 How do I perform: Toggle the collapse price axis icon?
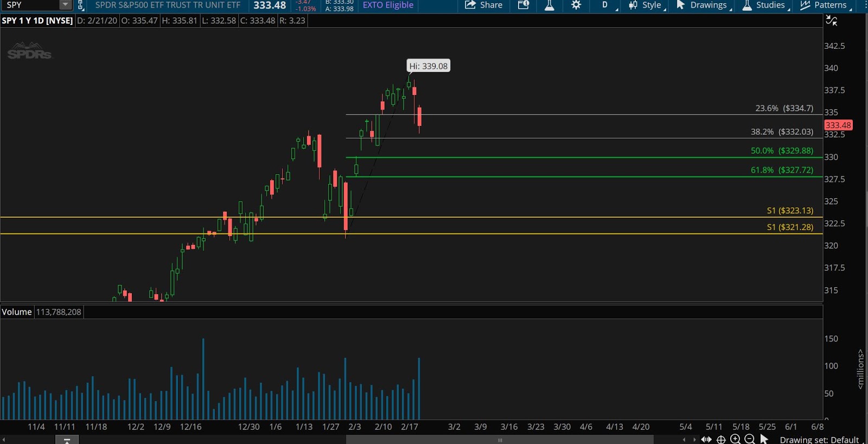tap(832, 21)
